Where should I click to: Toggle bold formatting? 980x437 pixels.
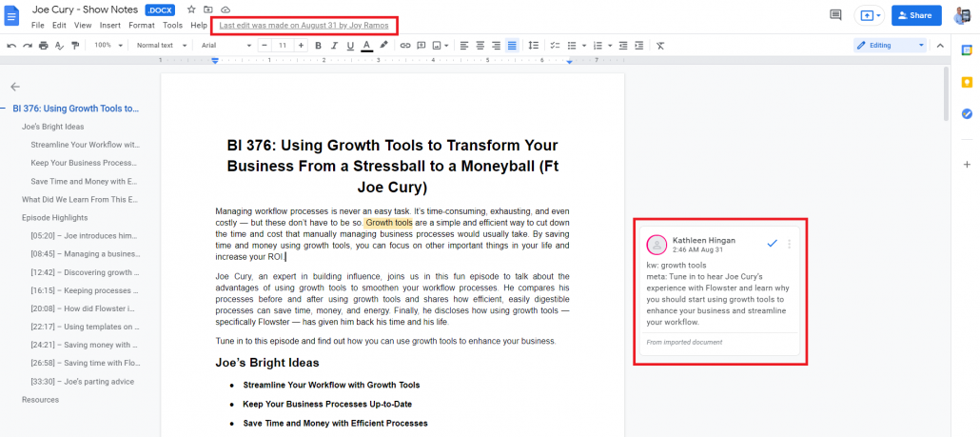(318, 46)
